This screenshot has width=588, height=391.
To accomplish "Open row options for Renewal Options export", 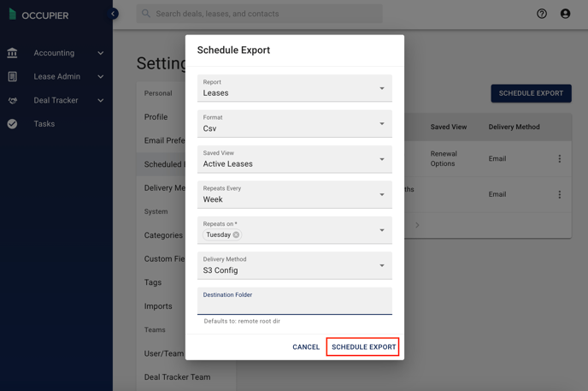I will [559, 159].
